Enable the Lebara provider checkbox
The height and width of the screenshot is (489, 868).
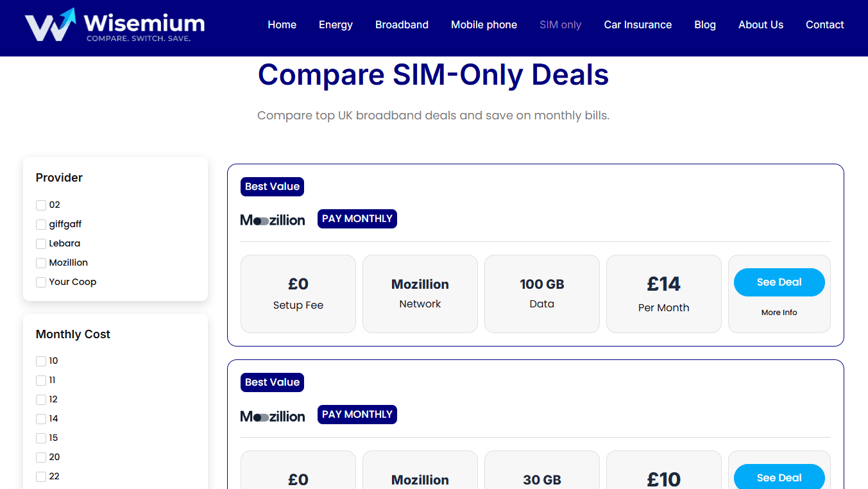[41, 244]
